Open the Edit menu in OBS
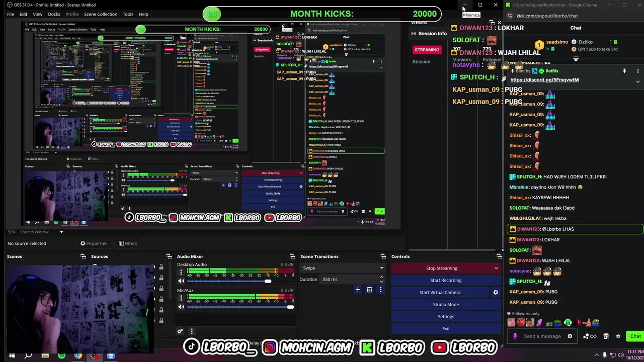This screenshot has height=362, width=644. tap(23, 14)
